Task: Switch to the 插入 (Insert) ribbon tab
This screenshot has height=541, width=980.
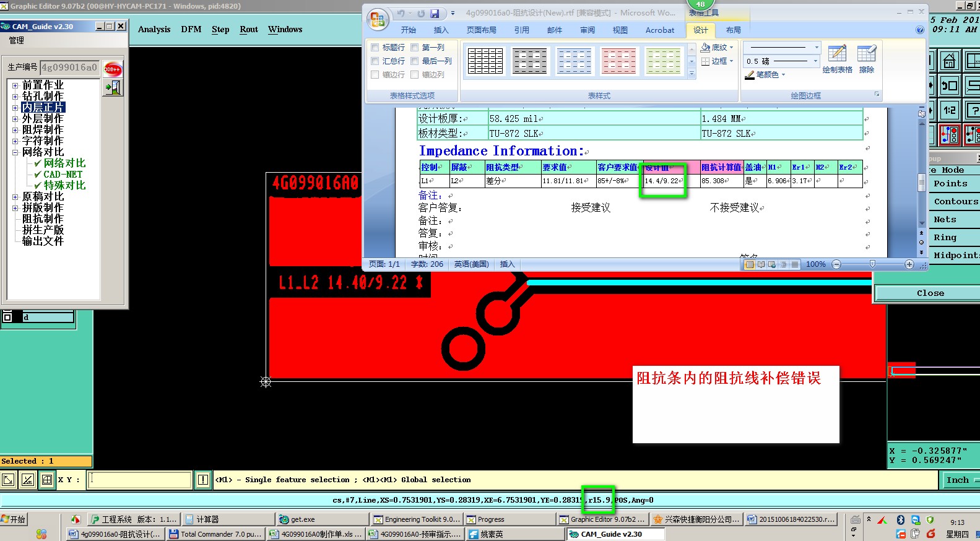Action: (x=441, y=30)
